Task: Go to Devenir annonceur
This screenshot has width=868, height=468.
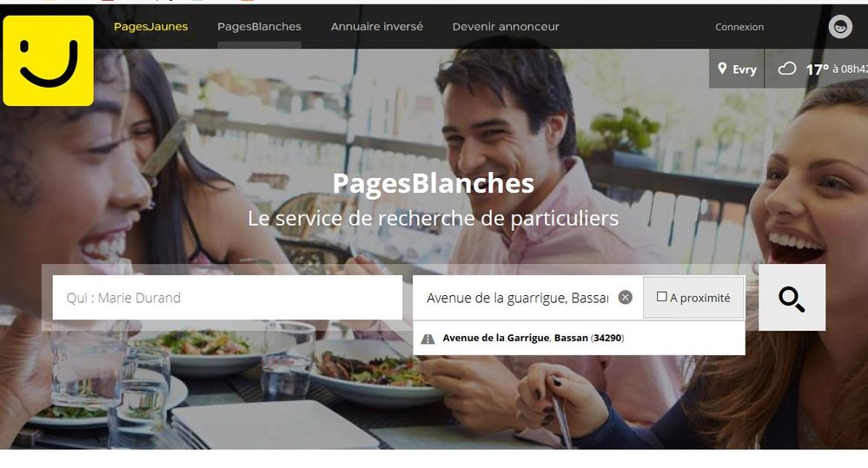Action: tap(506, 27)
